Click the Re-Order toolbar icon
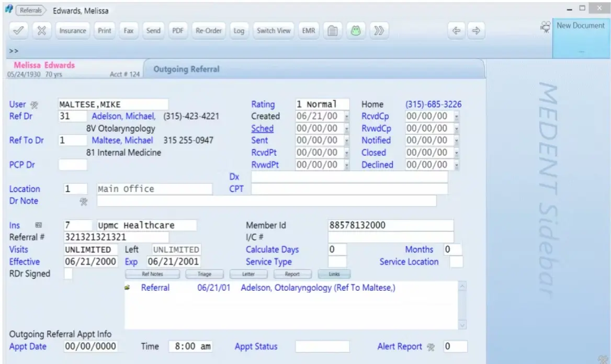Screen dimensions: 611x364 click(208, 30)
